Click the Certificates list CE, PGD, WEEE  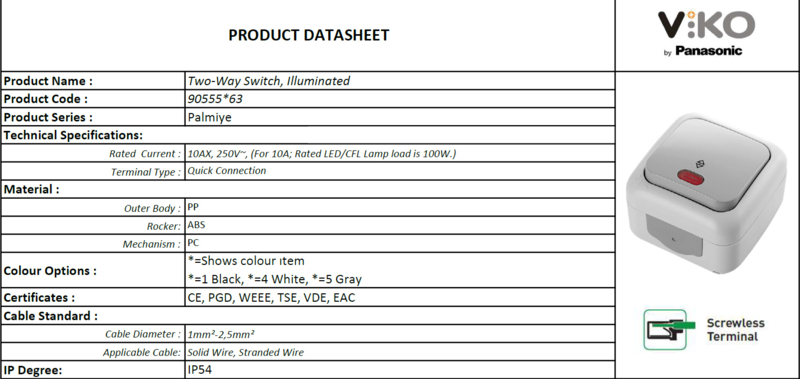271,298
